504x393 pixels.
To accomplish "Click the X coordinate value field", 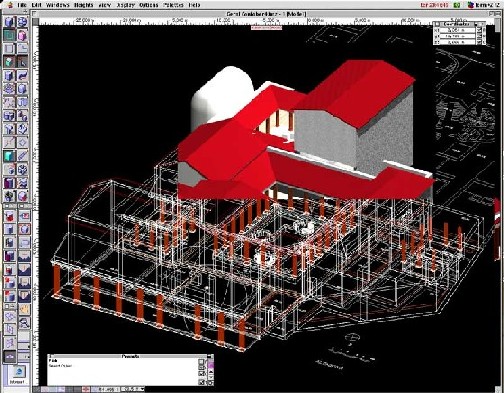I will pyautogui.click(x=458, y=30).
